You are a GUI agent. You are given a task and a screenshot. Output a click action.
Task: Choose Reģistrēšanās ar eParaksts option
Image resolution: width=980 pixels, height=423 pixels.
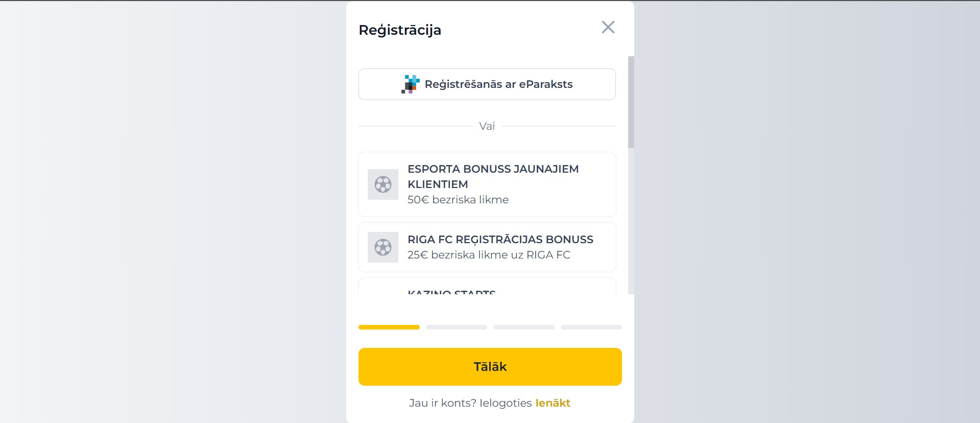pyautogui.click(x=487, y=84)
